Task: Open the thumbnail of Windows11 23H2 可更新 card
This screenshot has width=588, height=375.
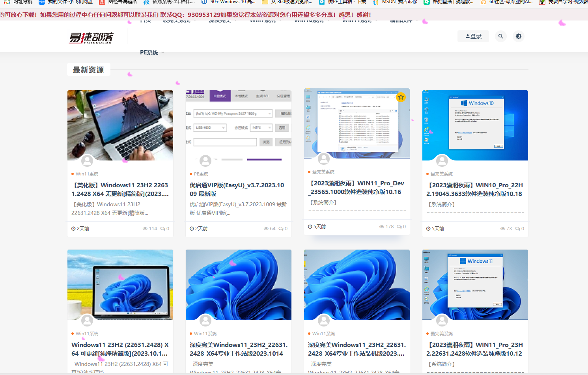Action: click(x=120, y=285)
